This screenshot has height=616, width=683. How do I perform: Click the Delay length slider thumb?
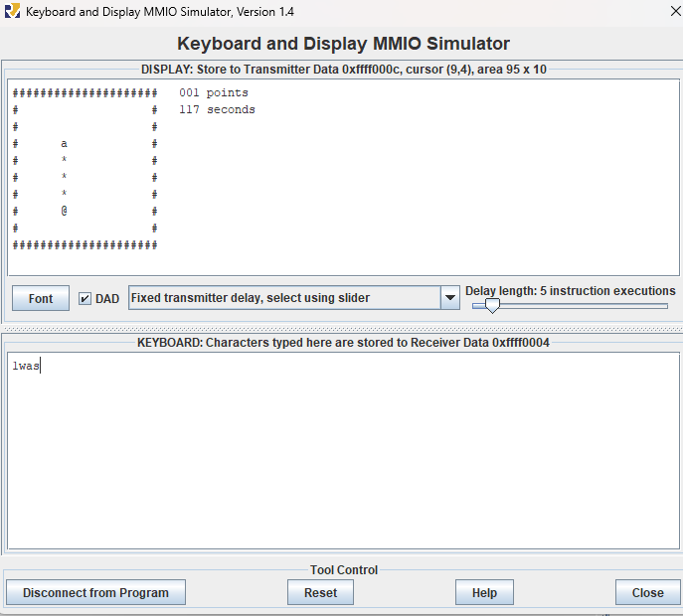click(492, 306)
